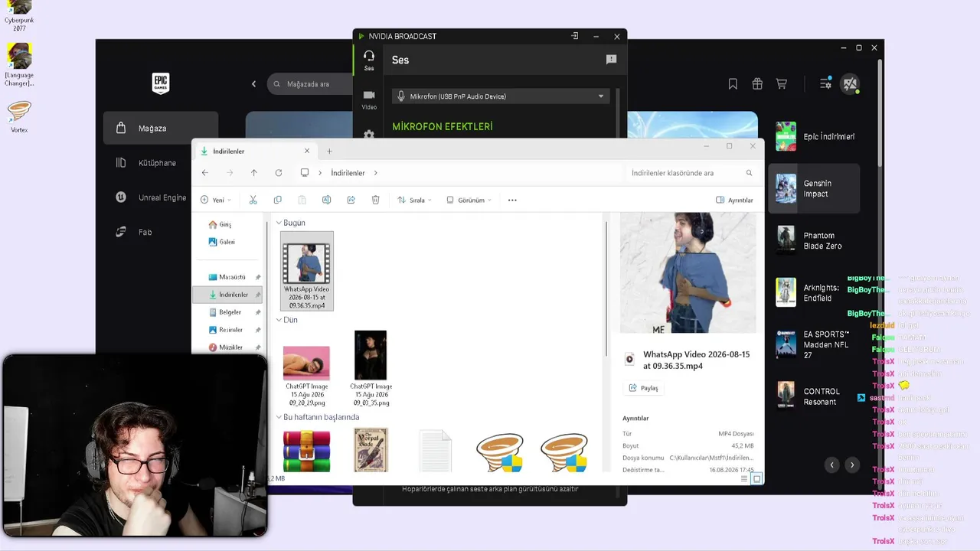
Task: Go up one folder level in Explorer
Action: [254, 173]
